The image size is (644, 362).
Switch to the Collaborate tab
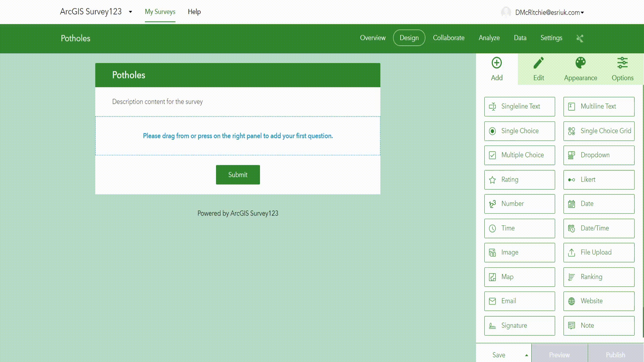(448, 38)
